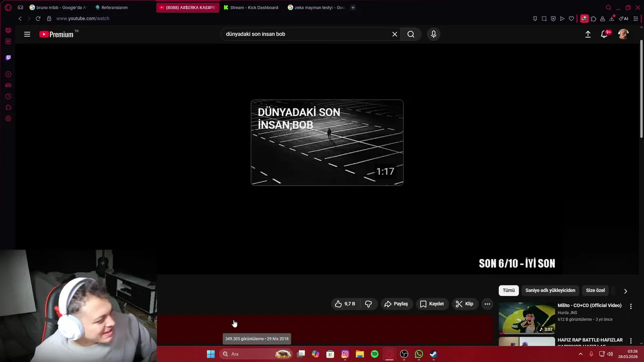The image size is (644, 362).
Task: Open ad blocker shield icon
Action: (x=553, y=19)
